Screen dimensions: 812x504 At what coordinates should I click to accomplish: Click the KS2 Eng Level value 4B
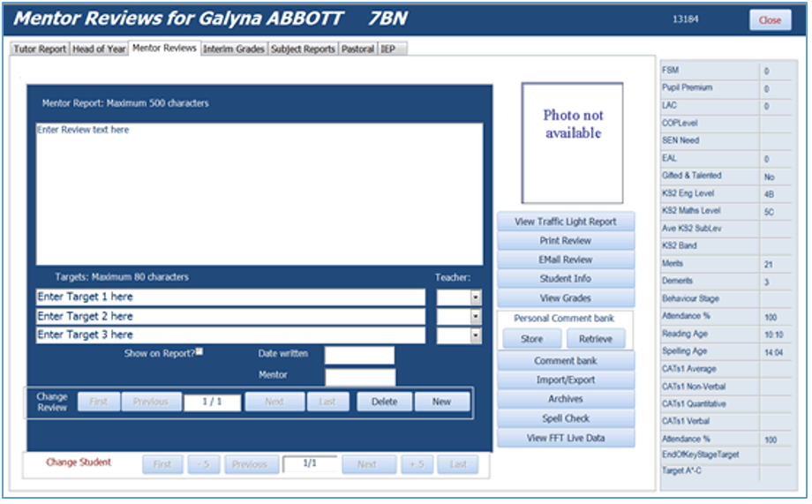pyautogui.click(x=769, y=194)
